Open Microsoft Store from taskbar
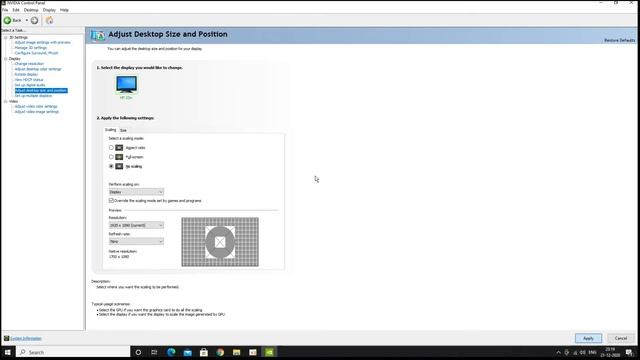The height and width of the screenshot is (360, 640). click(204, 352)
